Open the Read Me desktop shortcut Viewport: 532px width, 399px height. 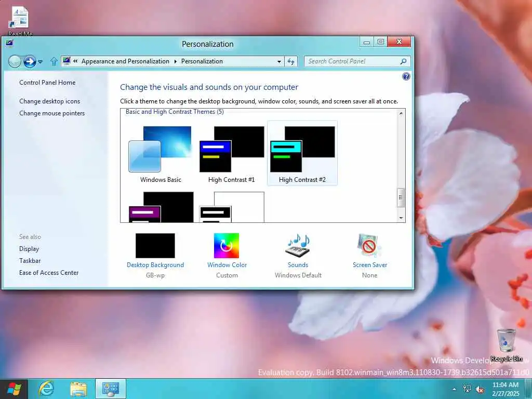point(20,21)
